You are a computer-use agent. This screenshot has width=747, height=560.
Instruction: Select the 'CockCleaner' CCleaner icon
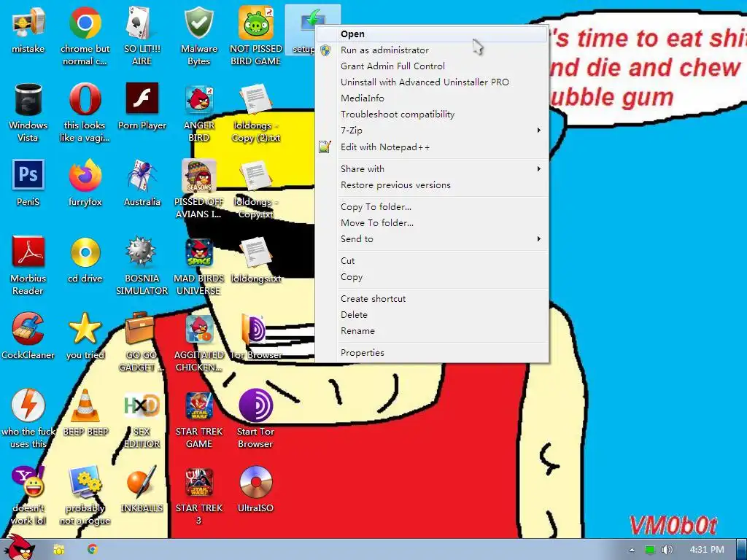click(28, 337)
